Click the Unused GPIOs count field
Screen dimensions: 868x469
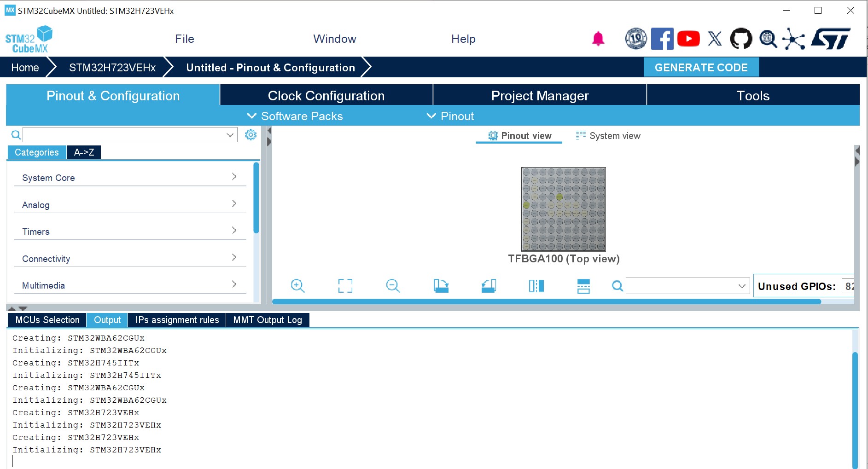pyautogui.click(x=848, y=286)
